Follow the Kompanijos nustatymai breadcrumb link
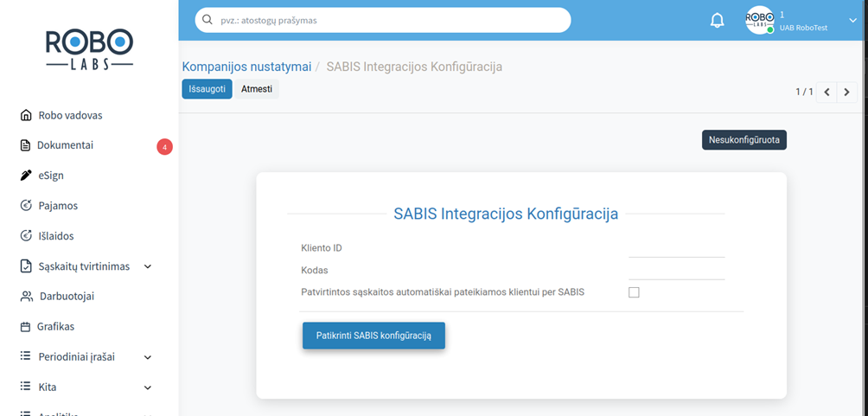Image resolution: width=868 pixels, height=416 pixels. coord(247,67)
